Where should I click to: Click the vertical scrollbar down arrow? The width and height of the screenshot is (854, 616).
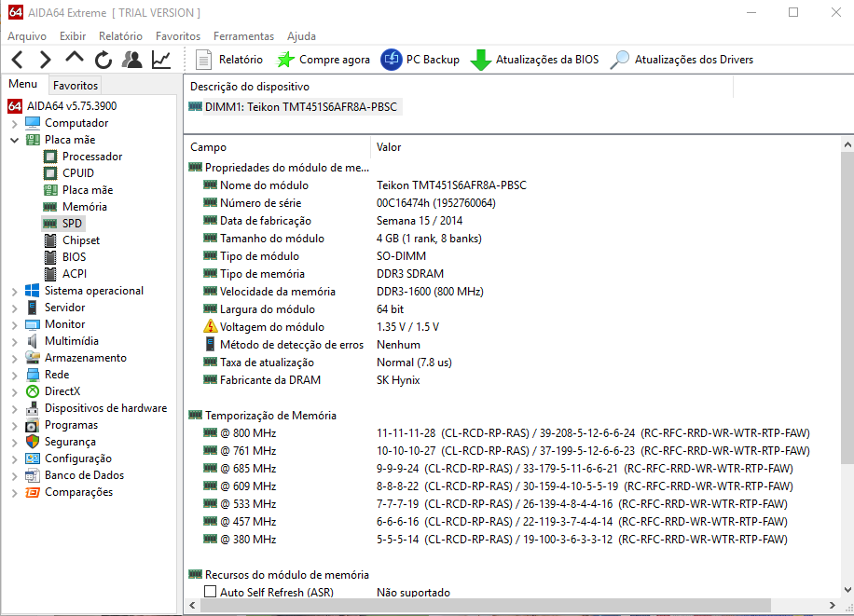(847, 590)
